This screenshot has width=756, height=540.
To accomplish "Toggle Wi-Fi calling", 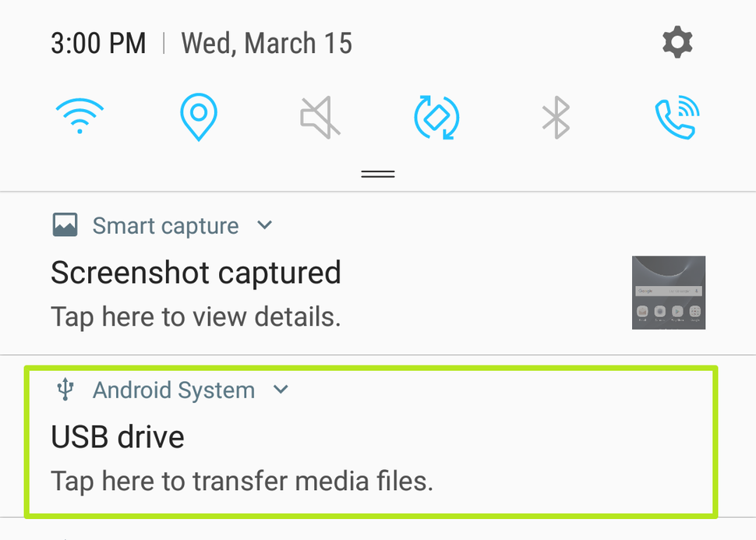I will tap(677, 117).
